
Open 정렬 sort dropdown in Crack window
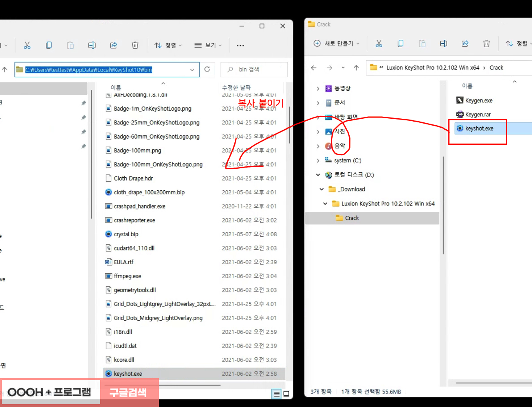[x=518, y=44]
